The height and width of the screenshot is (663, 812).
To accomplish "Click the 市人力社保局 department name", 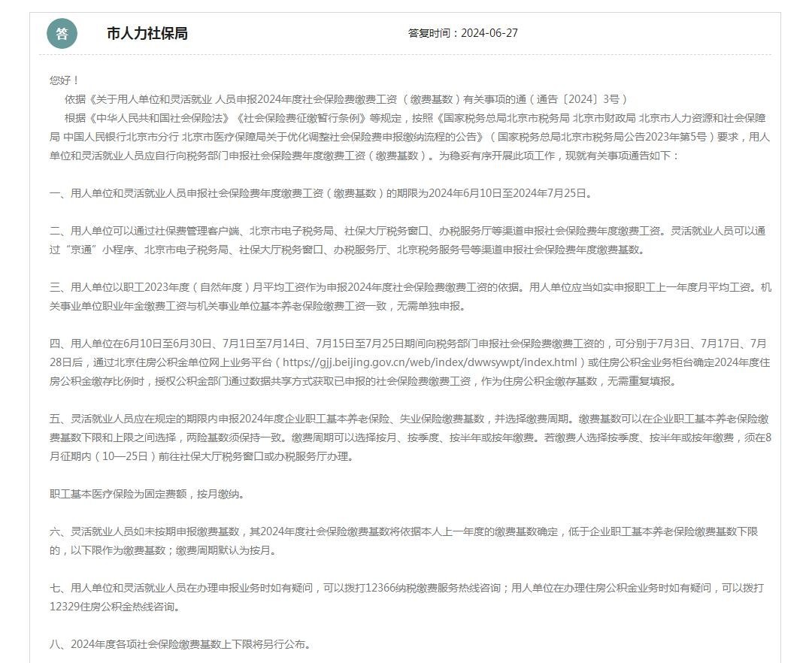I will (x=147, y=33).
